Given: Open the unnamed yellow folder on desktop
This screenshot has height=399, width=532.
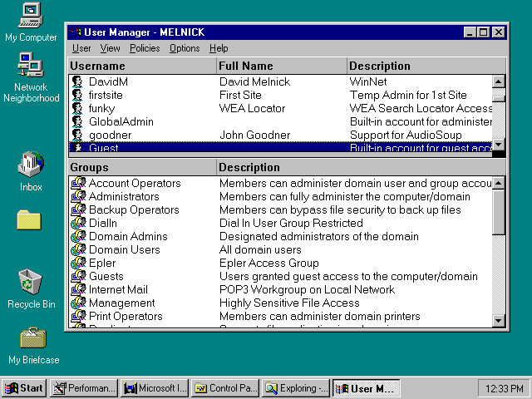Looking at the screenshot, I should [x=29, y=220].
